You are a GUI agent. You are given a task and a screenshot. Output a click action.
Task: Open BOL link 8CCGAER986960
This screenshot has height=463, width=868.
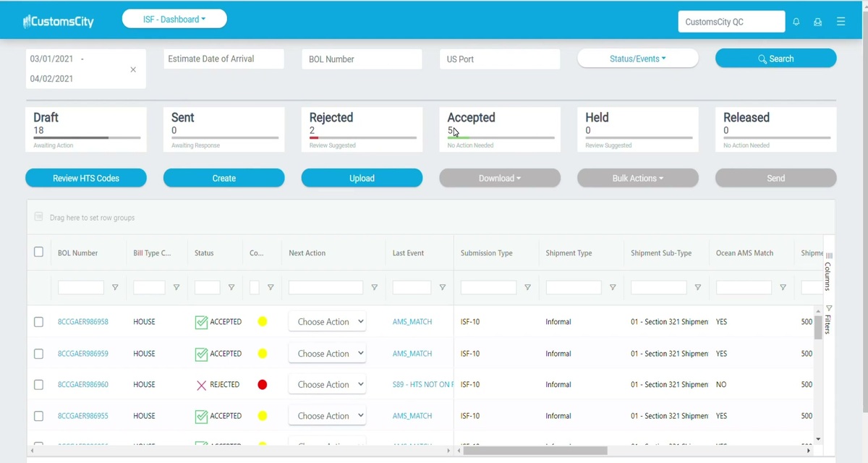(x=83, y=385)
